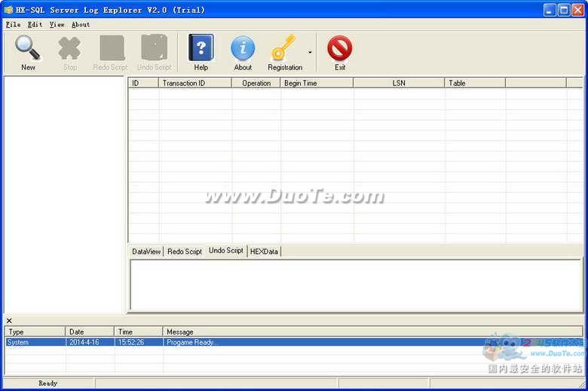Screen dimensions: 588x391
Task: Click the Type column header in log
Action: click(35, 331)
